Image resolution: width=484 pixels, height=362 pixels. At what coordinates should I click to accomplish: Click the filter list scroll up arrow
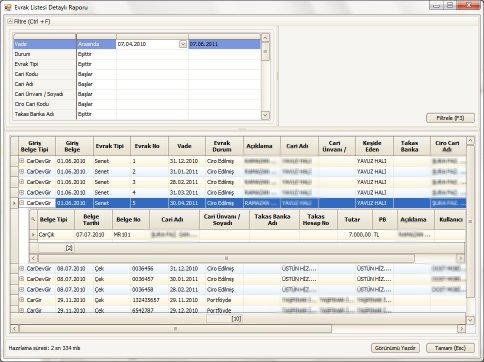click(x=265, y=38)
